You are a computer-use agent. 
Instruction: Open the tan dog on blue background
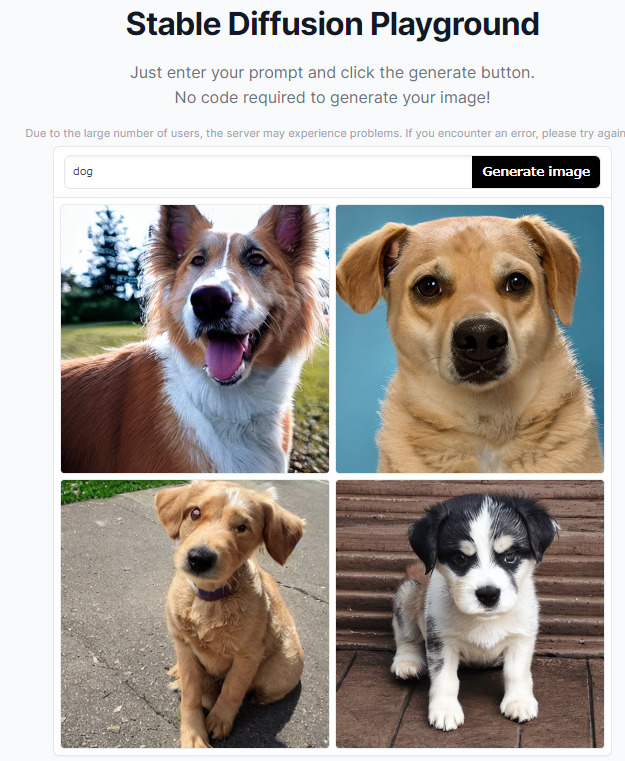tap(470, 339)
